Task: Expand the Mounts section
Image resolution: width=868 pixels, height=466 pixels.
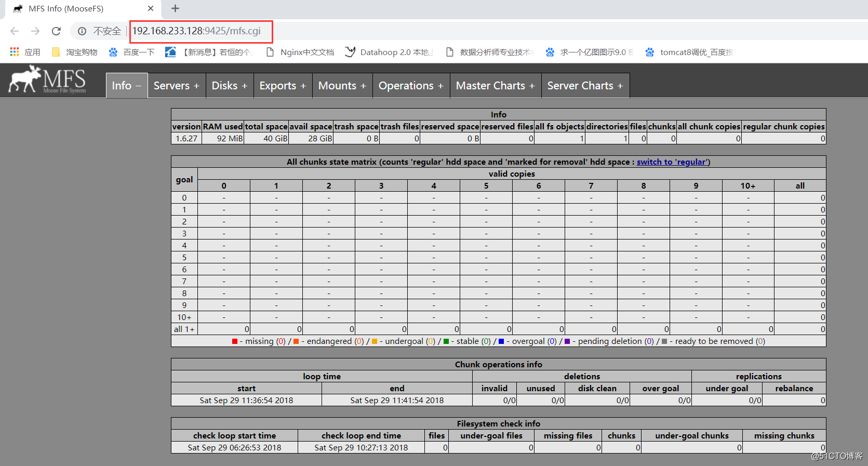Action: (342, 85)
